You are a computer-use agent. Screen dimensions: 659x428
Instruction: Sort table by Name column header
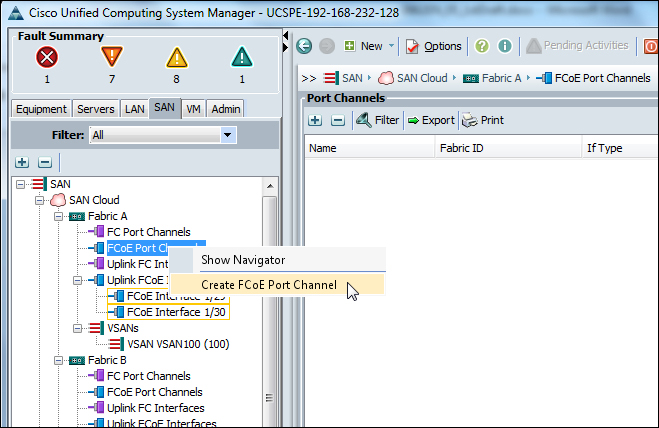coord(369,148)
